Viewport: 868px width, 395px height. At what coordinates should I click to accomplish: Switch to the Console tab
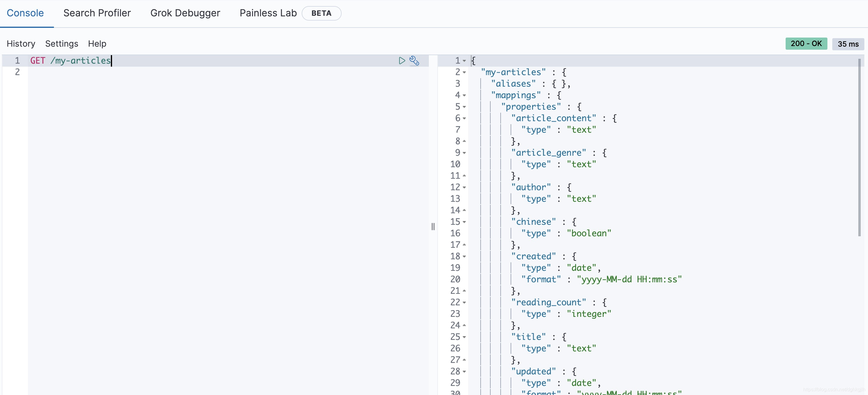tap(25, 13)
